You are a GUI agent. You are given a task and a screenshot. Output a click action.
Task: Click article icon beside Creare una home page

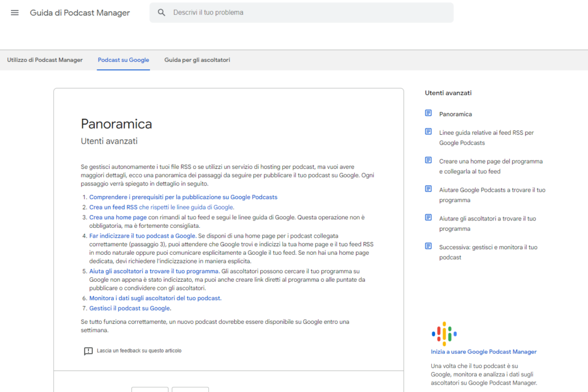[x=428, y=160]
